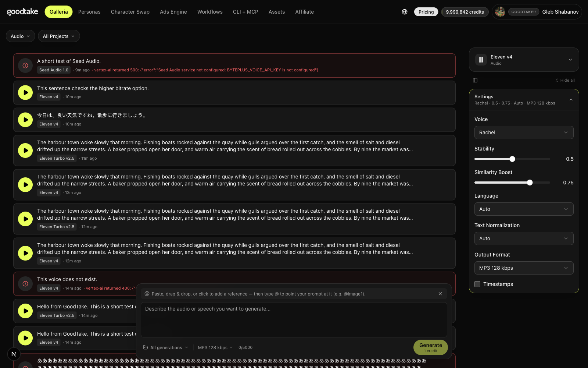Play Eleven Turbo v2.5 harbour audio 12m ago
The image size is (588, 368).
(25, 219)
